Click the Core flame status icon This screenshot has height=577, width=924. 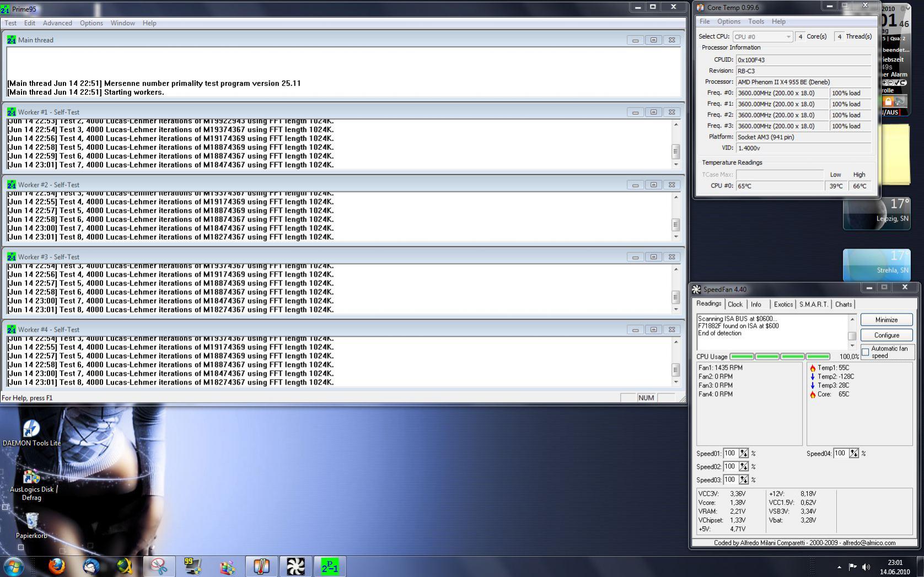(813, 395)
